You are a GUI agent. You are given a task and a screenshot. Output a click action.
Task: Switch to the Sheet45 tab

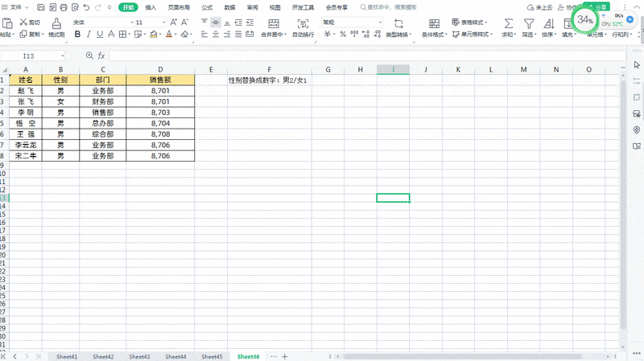212,356
